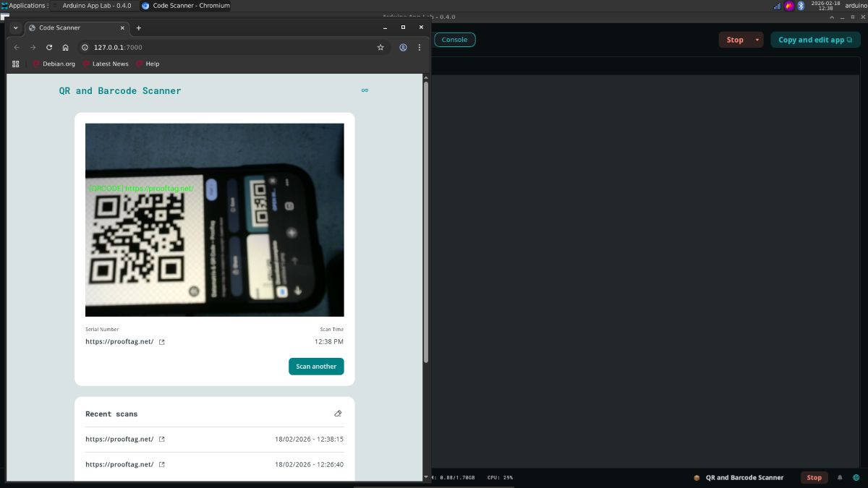Open external link icon for 12:38:15 scan
This screenshot has height=488, width=868.
[x=161, y=439]
